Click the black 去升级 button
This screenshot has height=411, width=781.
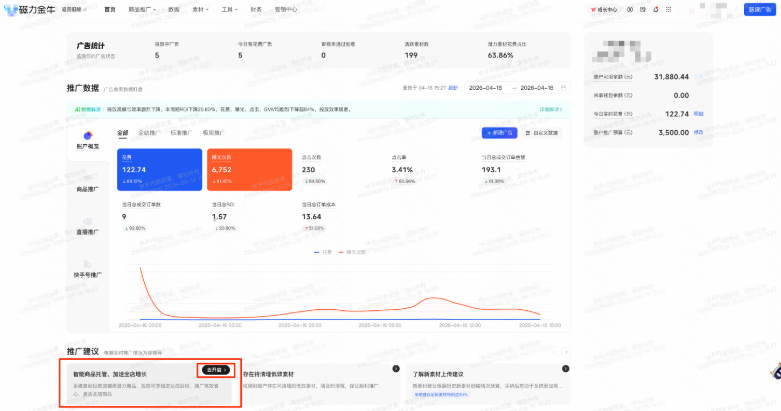click(216, 370)
